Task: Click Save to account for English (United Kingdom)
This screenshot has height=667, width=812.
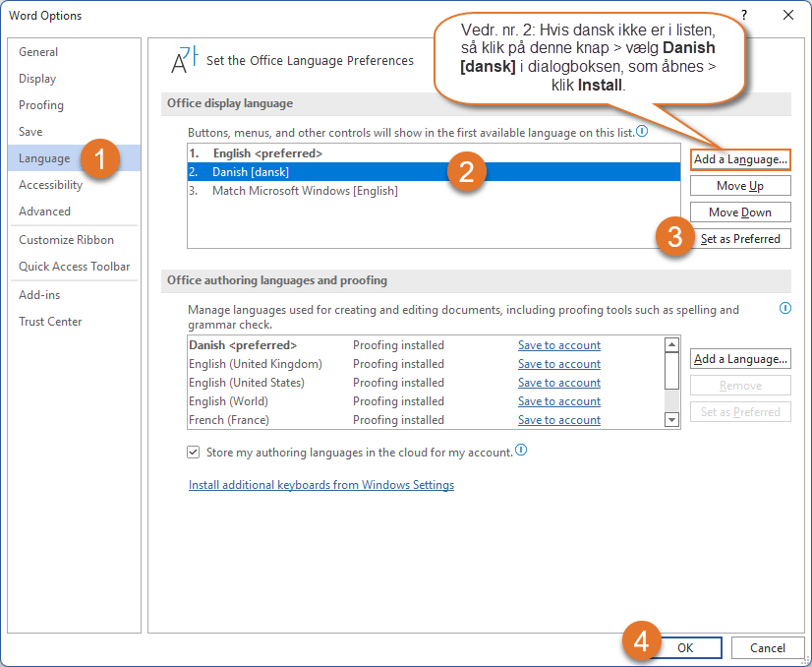Action: point(559,364)
